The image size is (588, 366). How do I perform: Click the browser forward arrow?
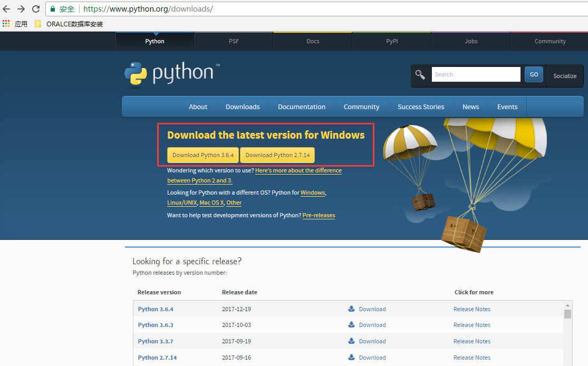coord(21,8)
